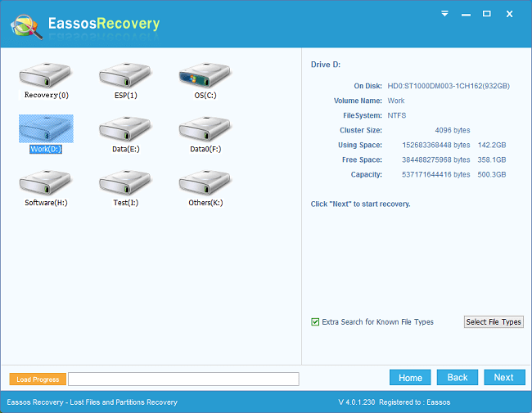Select the Data(E:) drive icon
The height and width of the screenshot is (413, 532).
(x=125, y=128)
